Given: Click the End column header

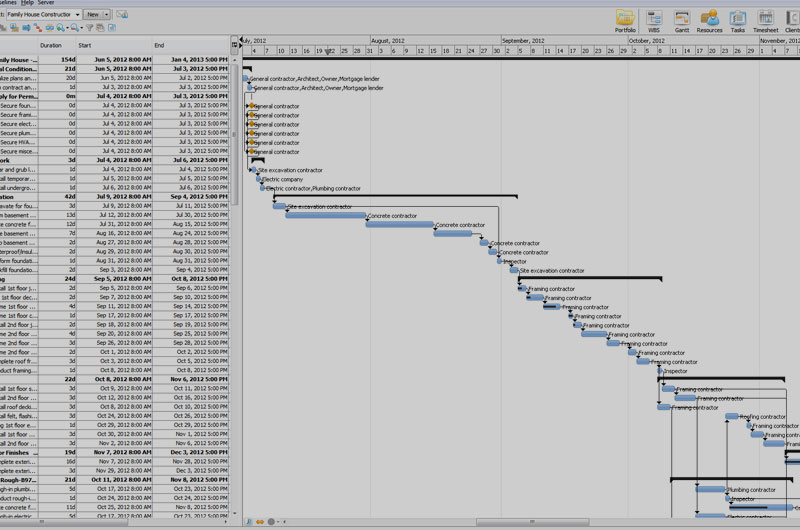Looking at the screenshot, I should pos(159,46).
